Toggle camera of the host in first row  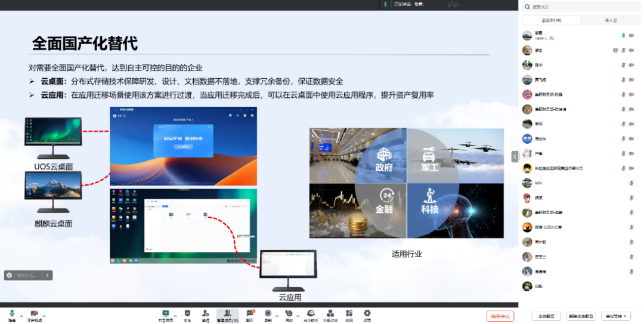[x=631, y=36]
